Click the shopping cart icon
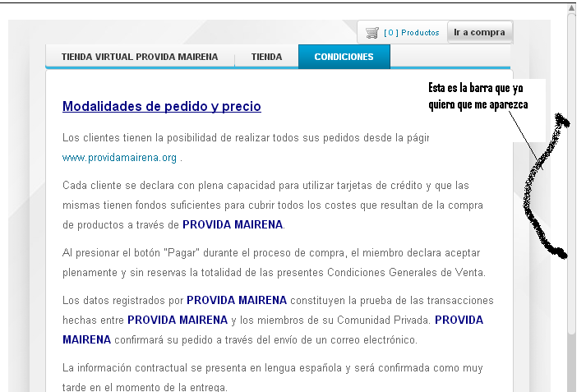The width and height of the screenshot is (586, 392). point(372,33)
